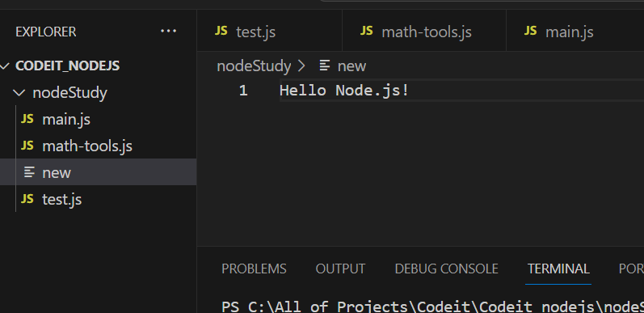Click the JS icon on the test.js tab

coord(221,31)
